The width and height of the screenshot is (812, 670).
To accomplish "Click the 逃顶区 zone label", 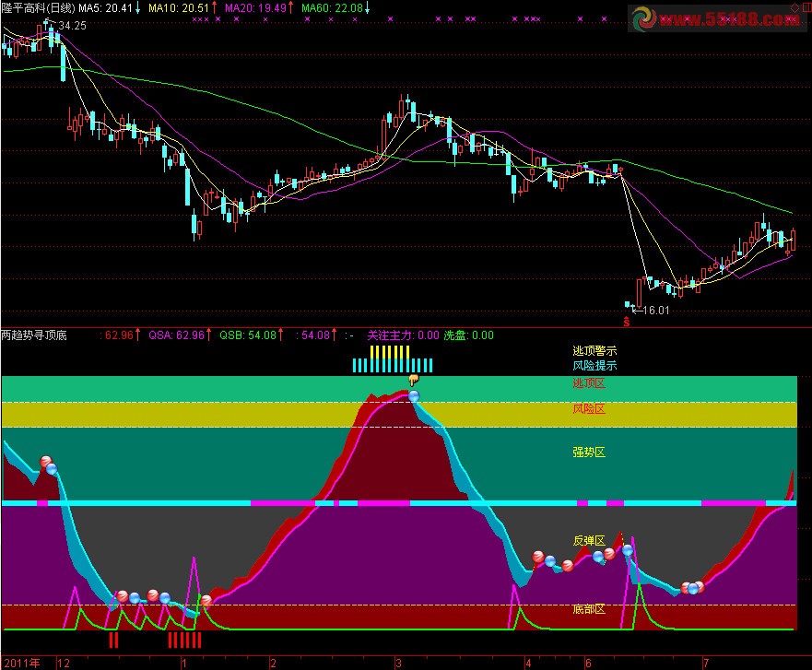I will coord(589,383).
